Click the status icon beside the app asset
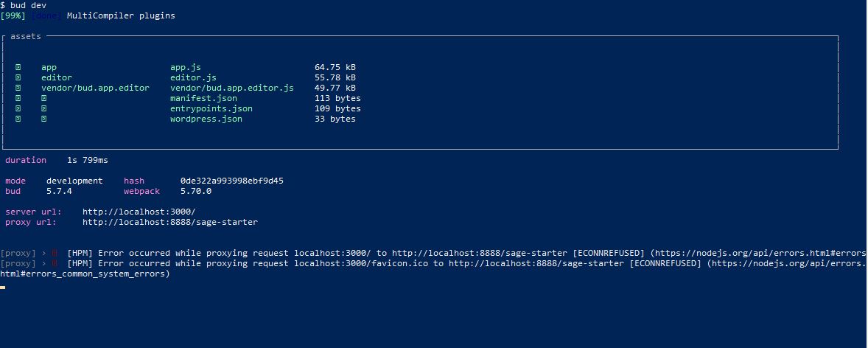Image resolution: width=868 pixels, height=348 pixels. tap(18, 67)
